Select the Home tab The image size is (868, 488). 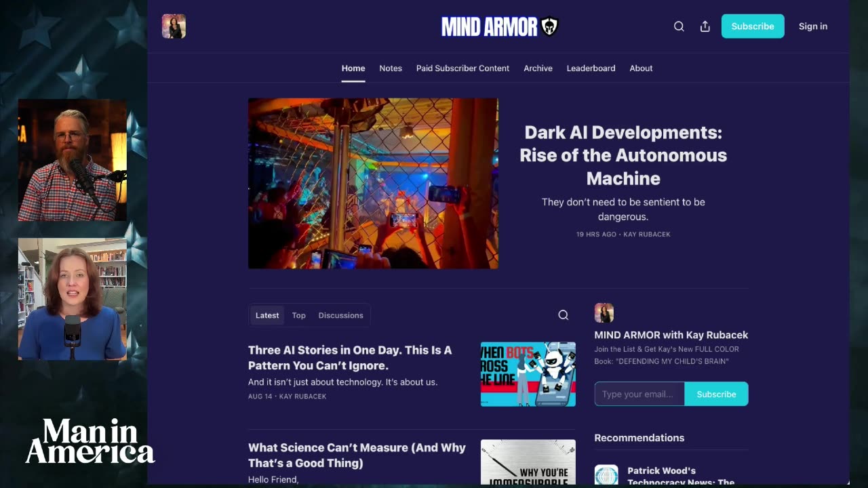[x=353, y=68]
